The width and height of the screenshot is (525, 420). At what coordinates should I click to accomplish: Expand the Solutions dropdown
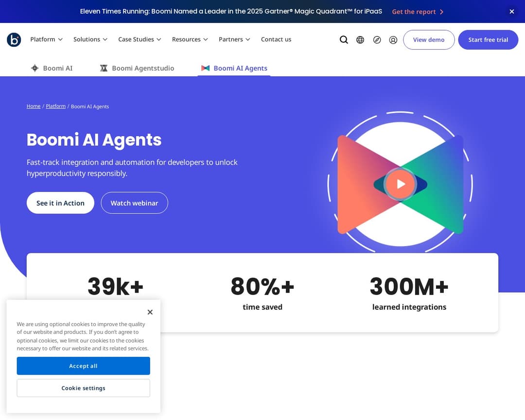pos(90,39)
